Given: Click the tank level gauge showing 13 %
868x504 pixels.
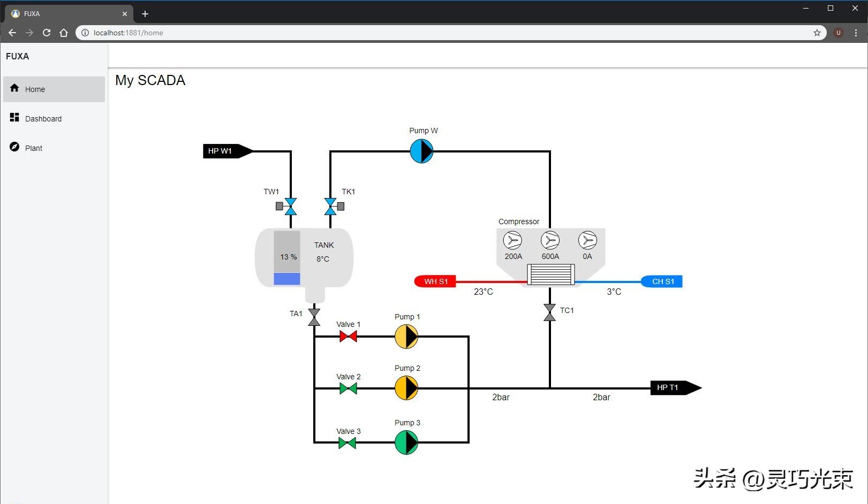Looking at the screenshot, I should 287,257.
